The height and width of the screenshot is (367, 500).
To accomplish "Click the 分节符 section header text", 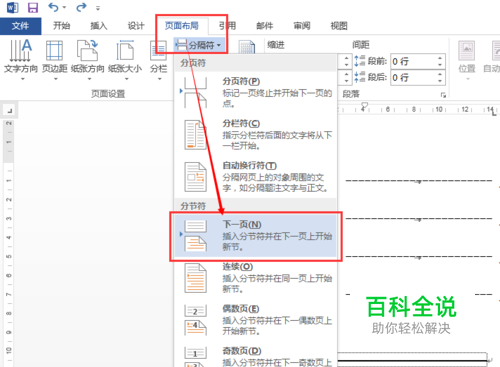I will coord(193,206).
